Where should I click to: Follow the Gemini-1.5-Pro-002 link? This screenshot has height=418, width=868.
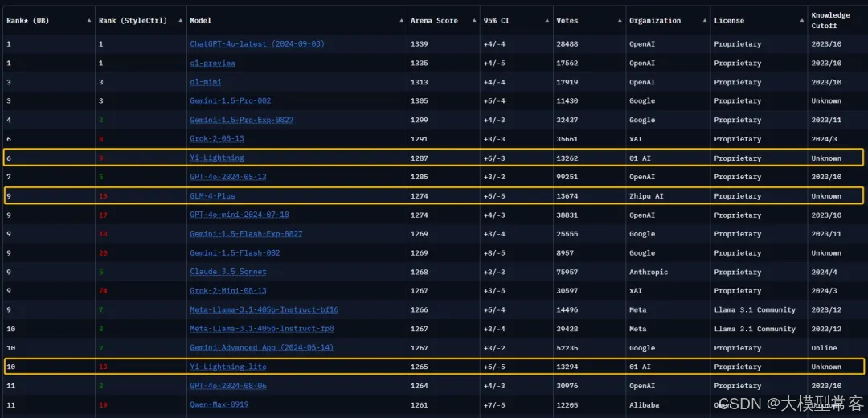click(x=231, y=100)
